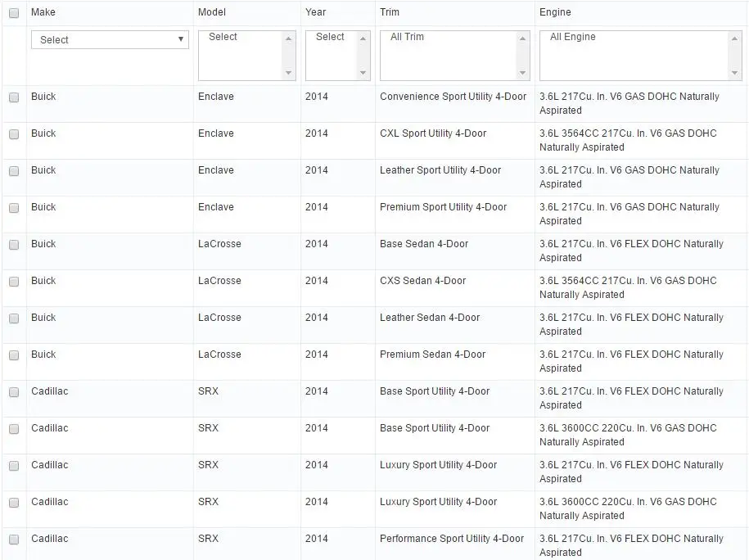The height and width of the screenshot is (560, 749).
Task: Select the 'Select' option in Year list
Action: 331,37
